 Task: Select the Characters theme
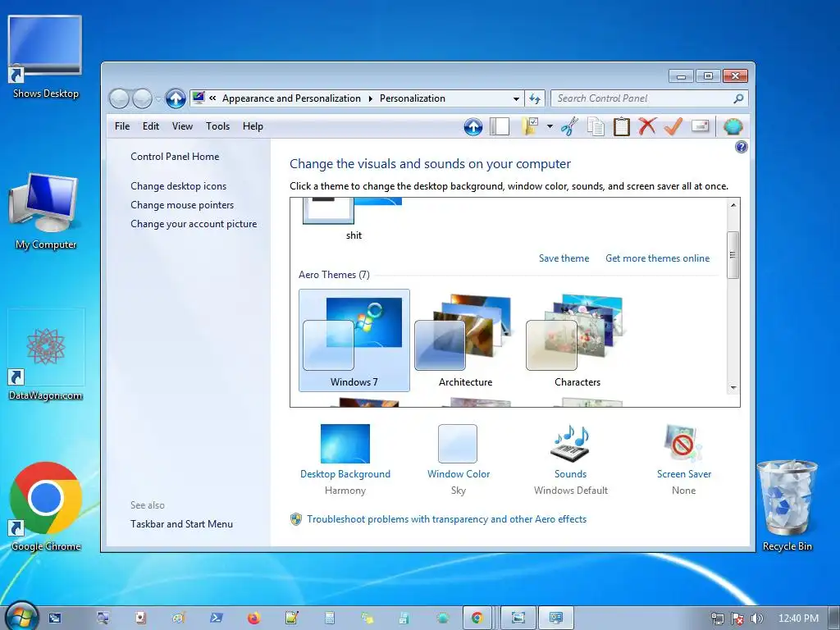pos(577,340)
